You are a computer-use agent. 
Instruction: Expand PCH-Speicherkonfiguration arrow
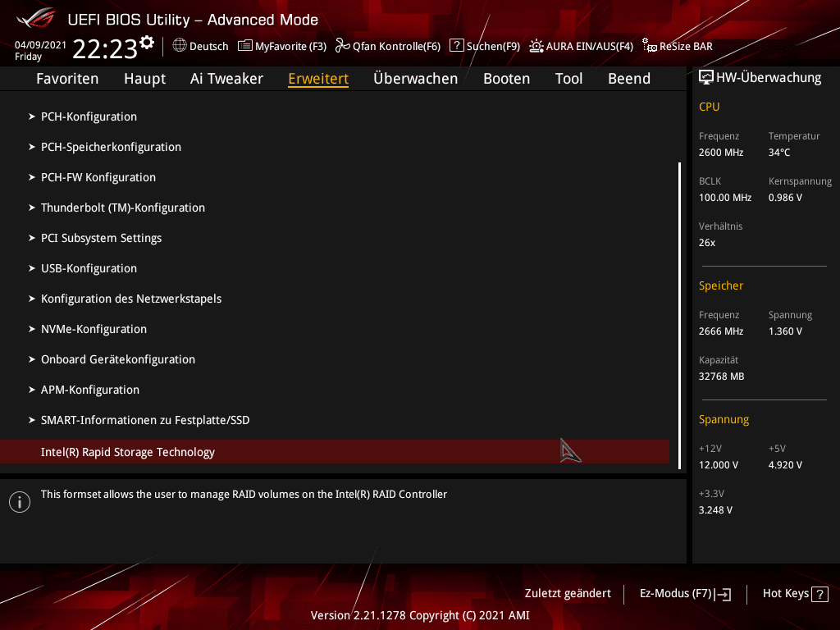[32, 147]
